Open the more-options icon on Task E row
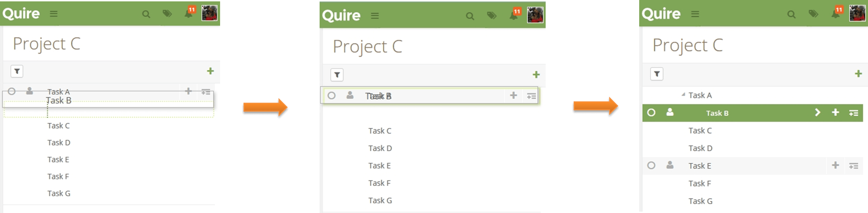Screen dimensions: 868x213 (853, 166)
